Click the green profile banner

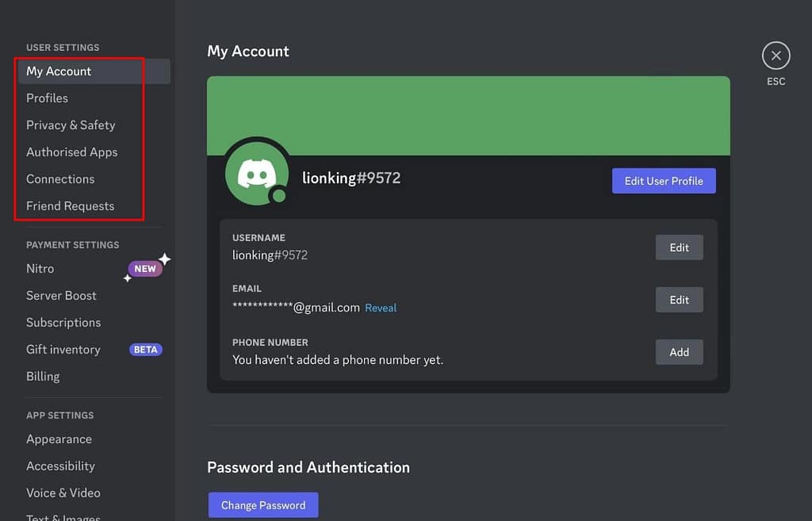coord(468,116)
